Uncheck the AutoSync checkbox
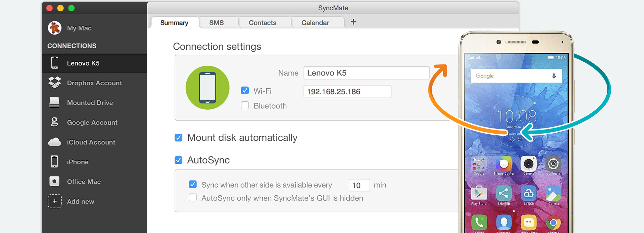 click(x=178, y=160)
